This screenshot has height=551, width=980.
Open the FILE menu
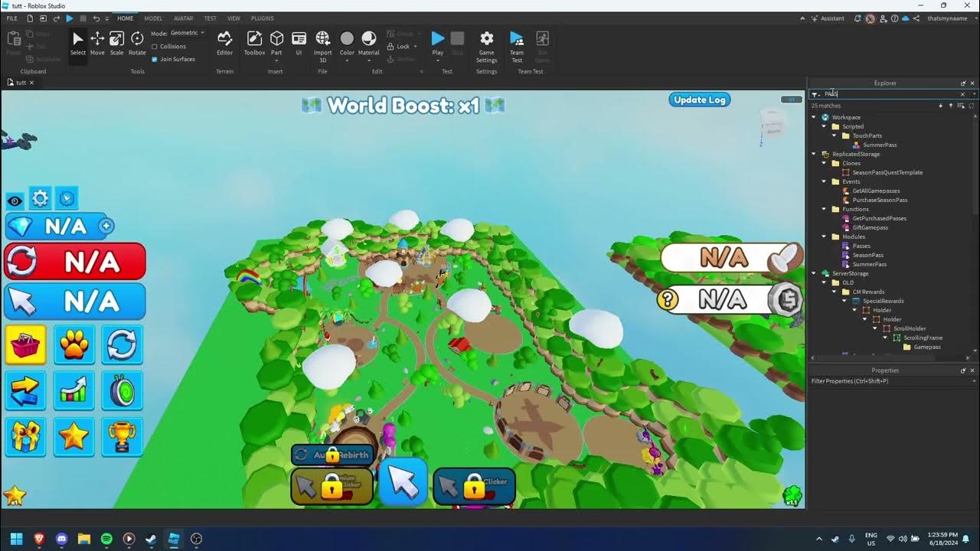[12, 18]
